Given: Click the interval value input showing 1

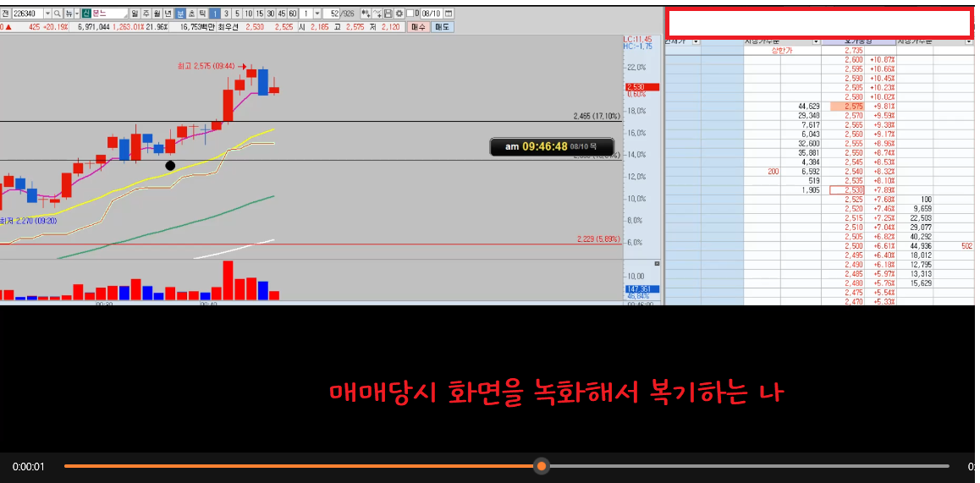Looking at the screenshot, I should [306, 14].
